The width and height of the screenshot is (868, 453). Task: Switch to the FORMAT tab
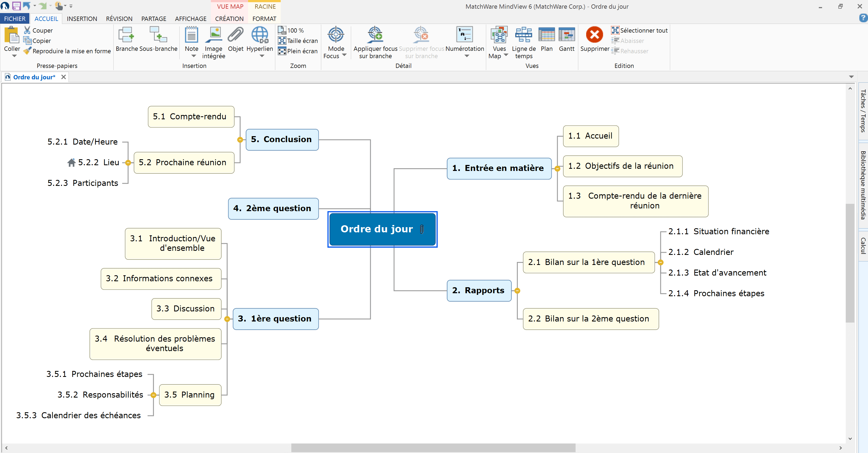pyautogui.click(x=264, y=18)
